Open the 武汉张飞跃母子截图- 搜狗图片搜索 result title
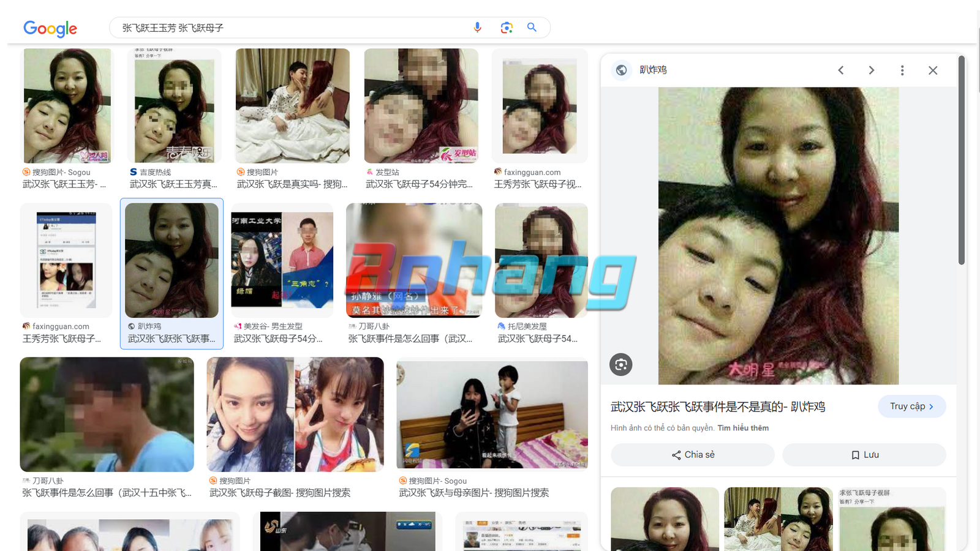This screenshot has height=551, width=980. coord(280,493)
